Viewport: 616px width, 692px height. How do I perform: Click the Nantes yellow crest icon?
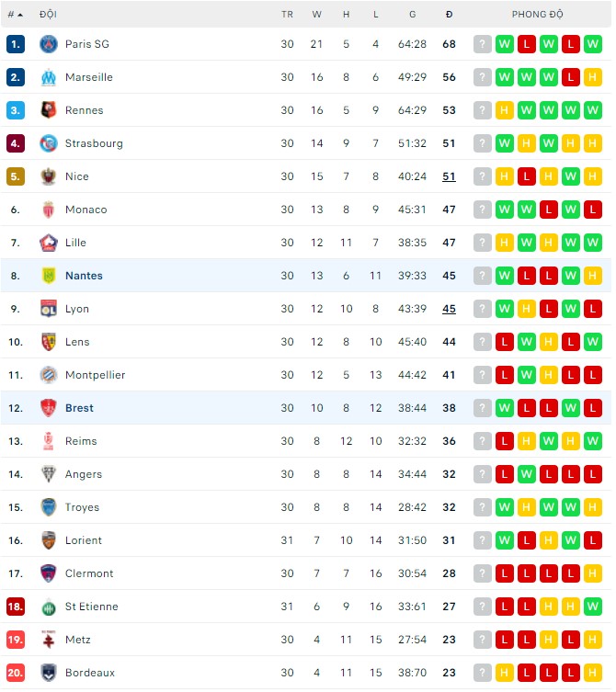[49, 276]
